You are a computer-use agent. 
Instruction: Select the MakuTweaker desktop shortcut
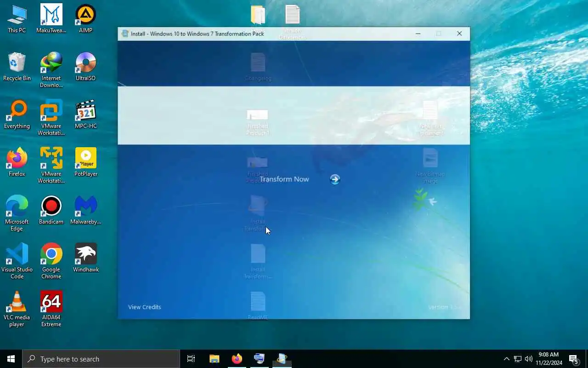coord(51,19)
